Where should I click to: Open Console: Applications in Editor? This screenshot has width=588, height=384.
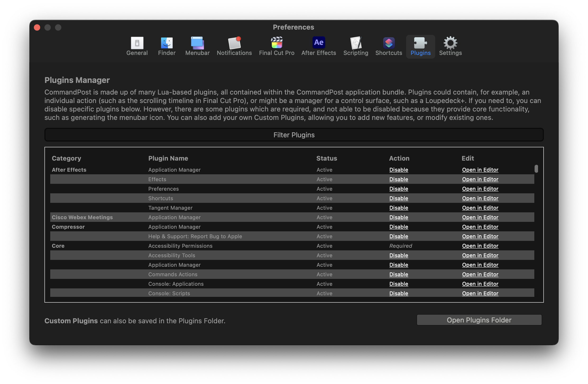480,284
